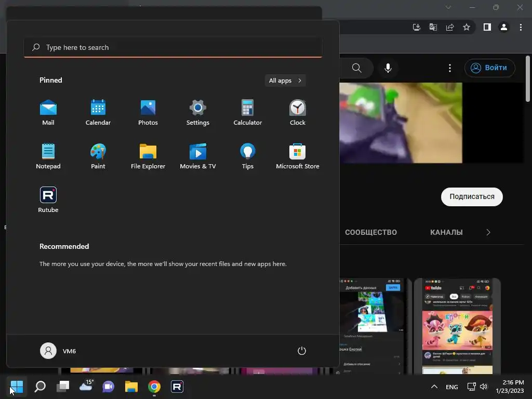Open the power options button
The image size is (532, 399).
click(x=302, y=351)
